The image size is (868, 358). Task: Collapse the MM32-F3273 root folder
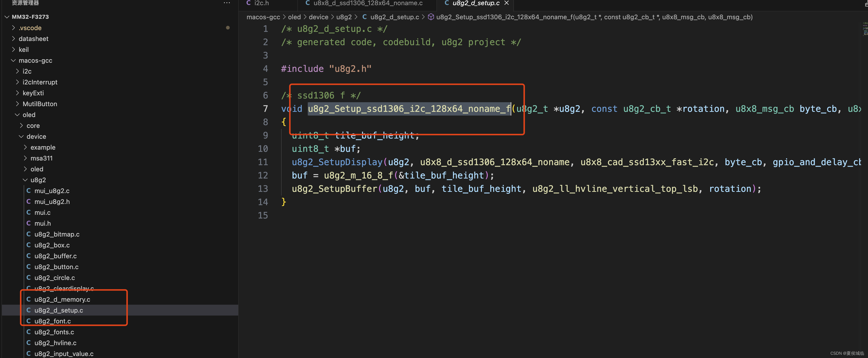tap(7, 17)
